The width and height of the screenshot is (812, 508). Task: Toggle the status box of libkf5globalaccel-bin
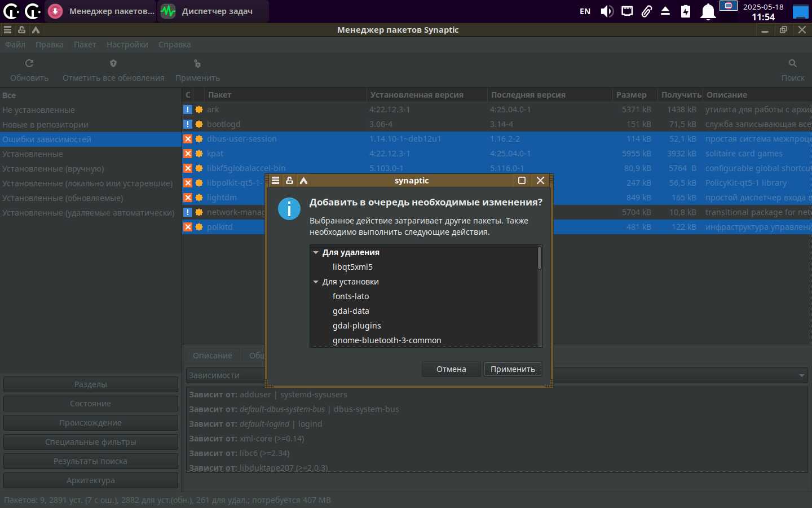click(x=188, y=168)
